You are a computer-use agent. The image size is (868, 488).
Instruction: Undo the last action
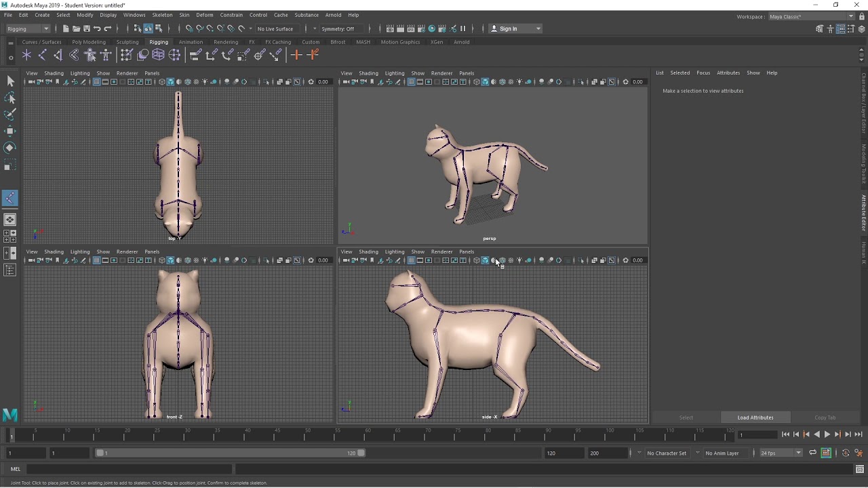click(97, 28)
